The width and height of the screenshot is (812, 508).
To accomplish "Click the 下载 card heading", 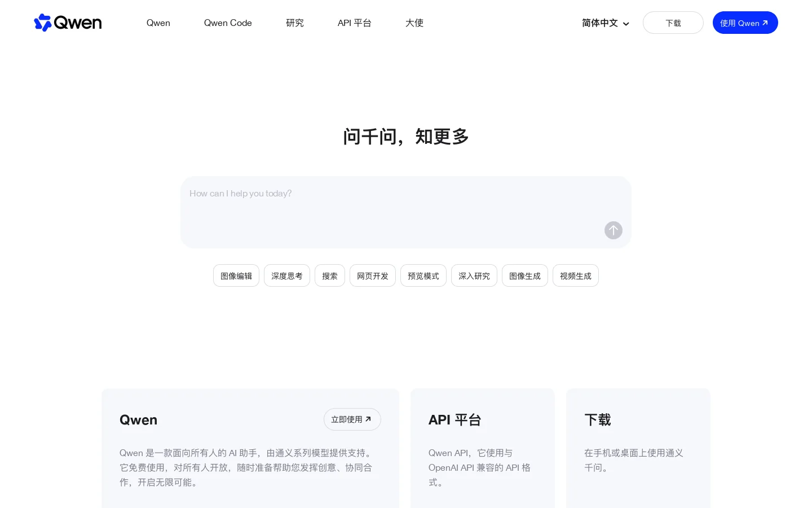I will (598, 420).
